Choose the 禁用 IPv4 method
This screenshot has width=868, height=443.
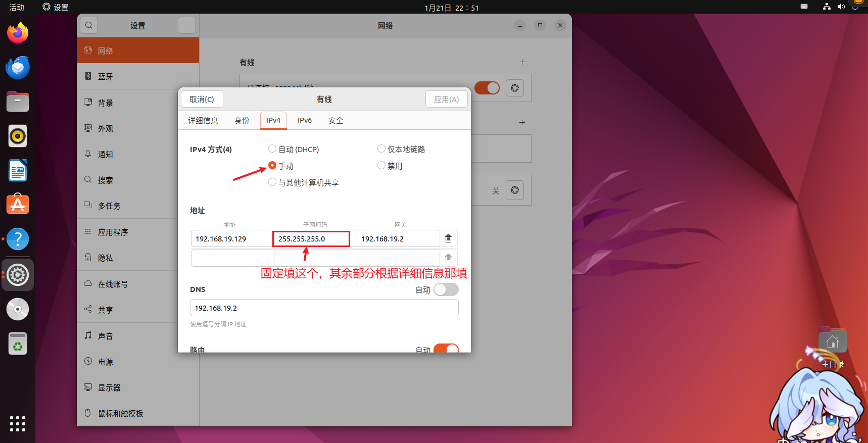(x=381, y=166)
